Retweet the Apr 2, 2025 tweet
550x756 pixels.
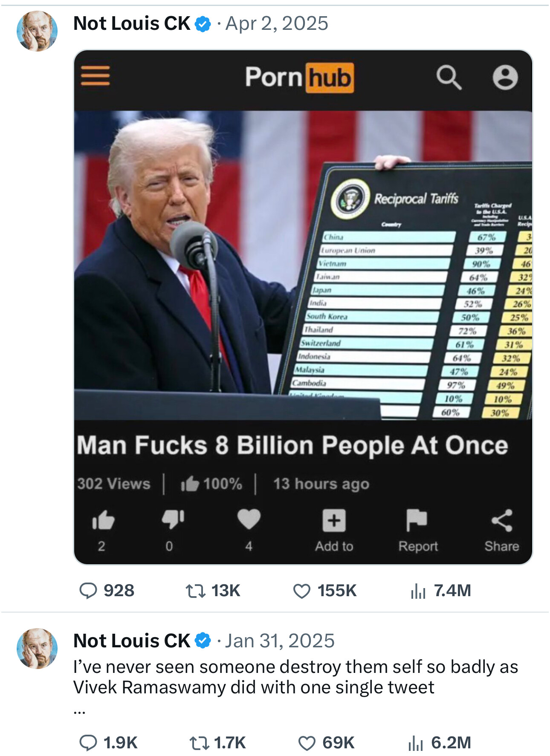click(196, 591)
